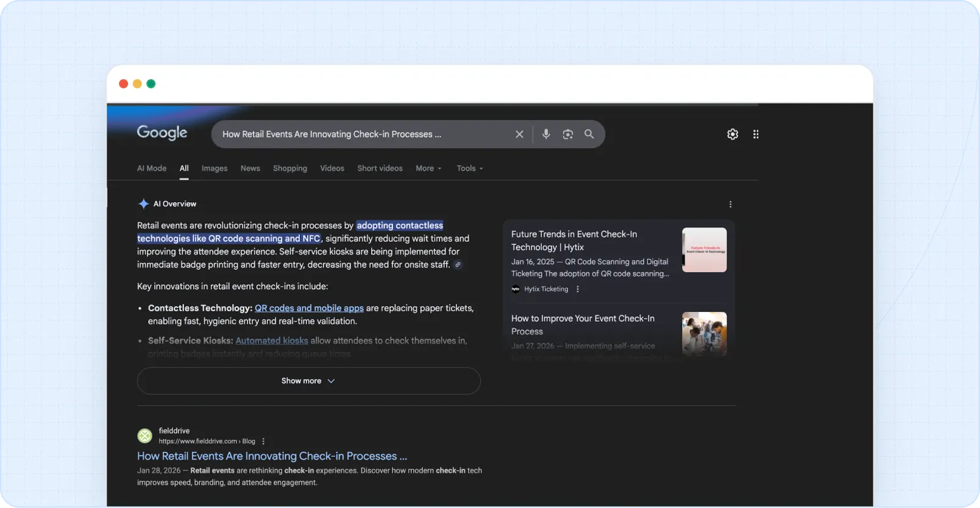Viewport: 980px width, 508px height.
Task: Open the Tools dropdown
Action: (469, 168)
